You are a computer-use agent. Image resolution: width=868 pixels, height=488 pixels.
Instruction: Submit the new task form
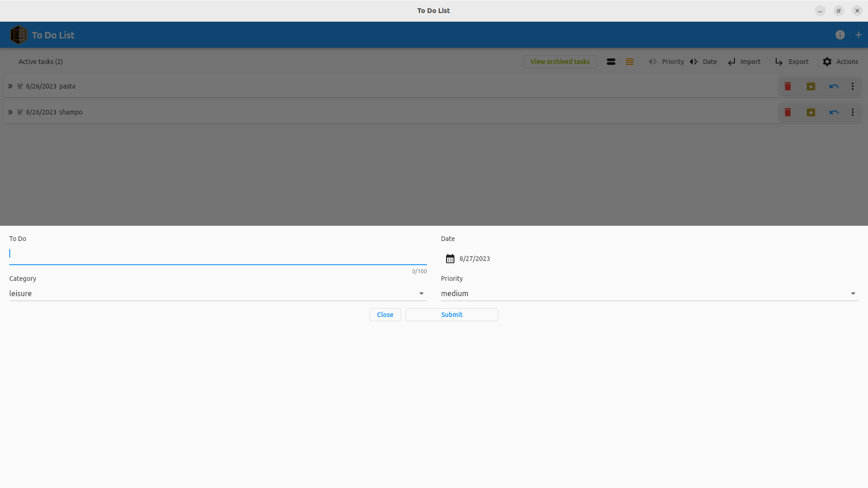(451, 315)
